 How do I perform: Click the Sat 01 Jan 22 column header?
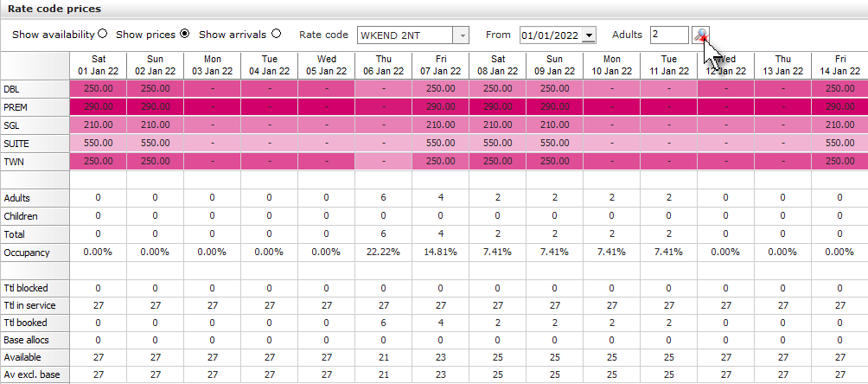[99, 66]
